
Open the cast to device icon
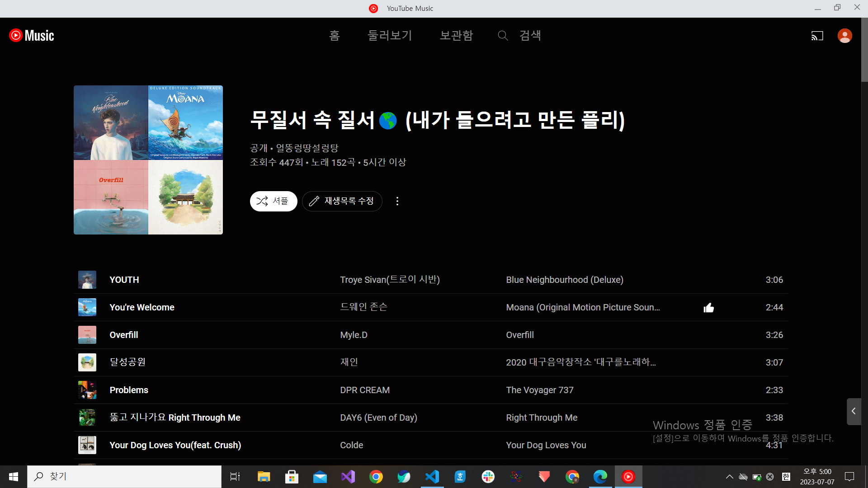pyautogui.click(x=817, y=36)
